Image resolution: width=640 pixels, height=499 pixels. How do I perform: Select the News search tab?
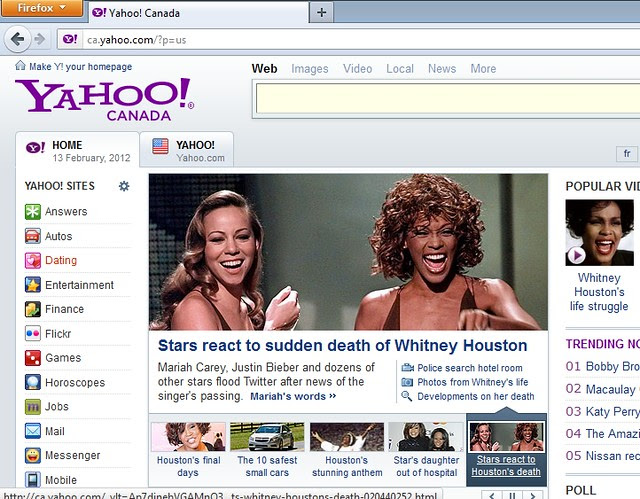click(442, 69)
